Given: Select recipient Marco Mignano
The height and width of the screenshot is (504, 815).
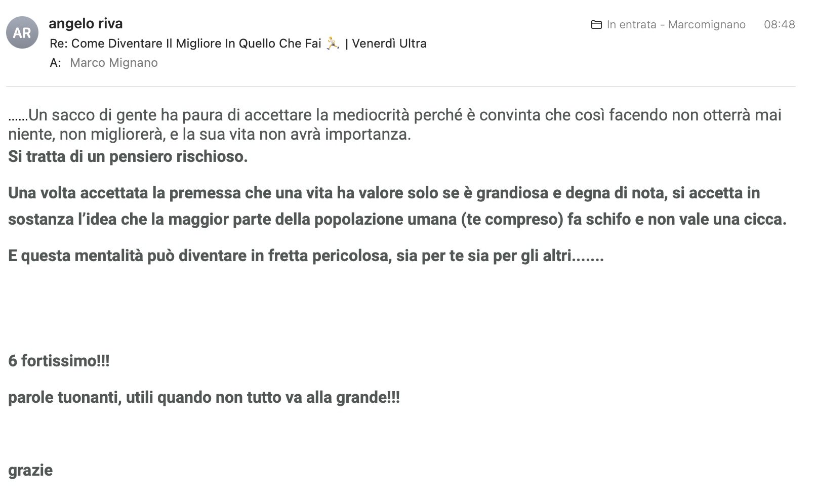Looking at the screenshot, I should click(x=114, y=63).
